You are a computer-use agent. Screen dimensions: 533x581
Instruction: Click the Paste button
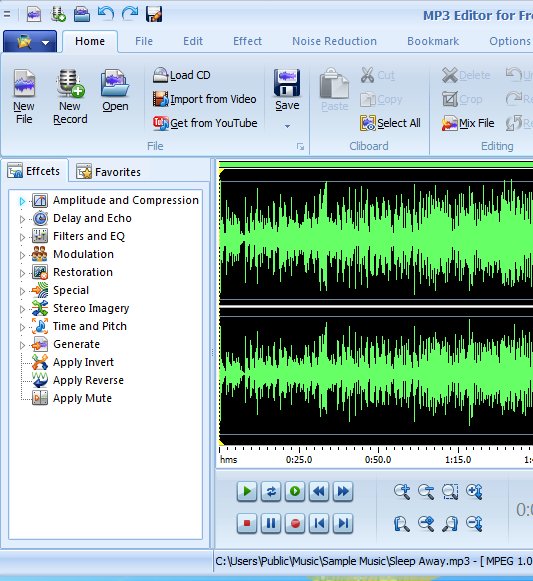[x=334, y=90]
